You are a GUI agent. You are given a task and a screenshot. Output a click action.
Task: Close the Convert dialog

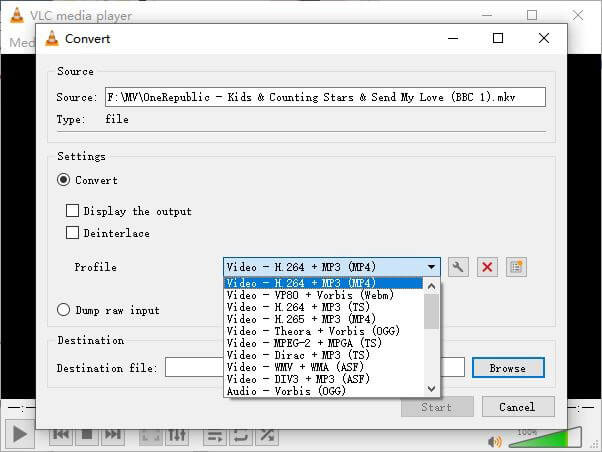coord(544,38)
